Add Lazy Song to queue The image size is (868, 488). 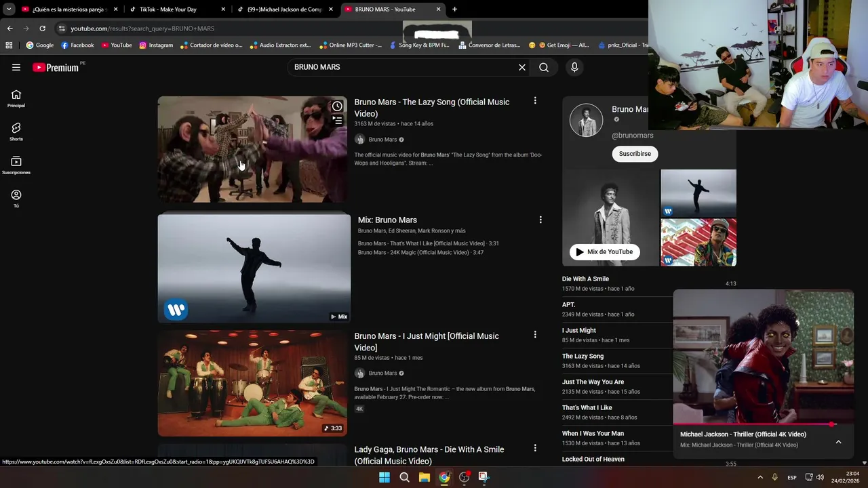point(337,121)
